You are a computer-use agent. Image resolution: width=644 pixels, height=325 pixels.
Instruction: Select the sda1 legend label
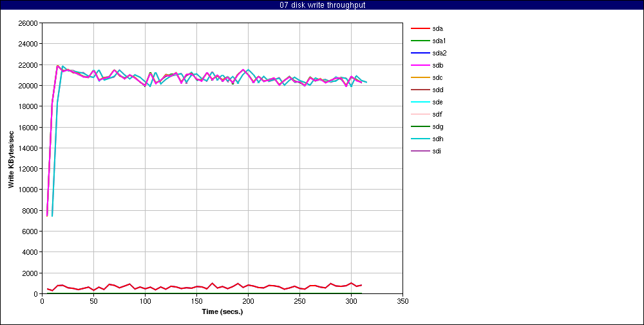[439, 41]
